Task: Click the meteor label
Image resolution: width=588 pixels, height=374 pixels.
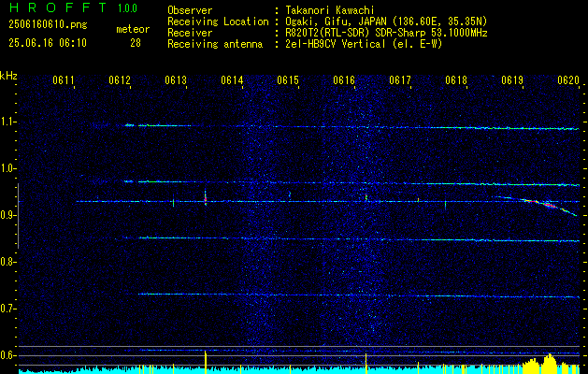Action: point(133,29)
